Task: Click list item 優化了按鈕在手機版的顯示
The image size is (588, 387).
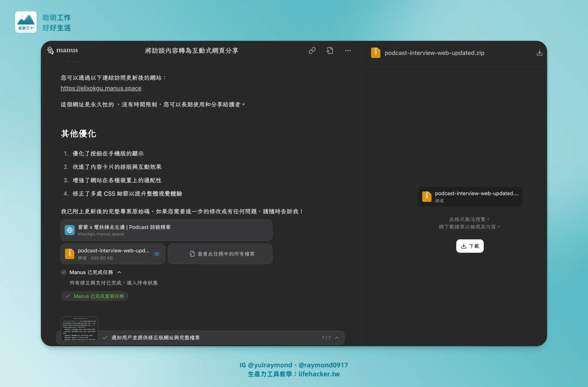Action: (x=108, y=154)
